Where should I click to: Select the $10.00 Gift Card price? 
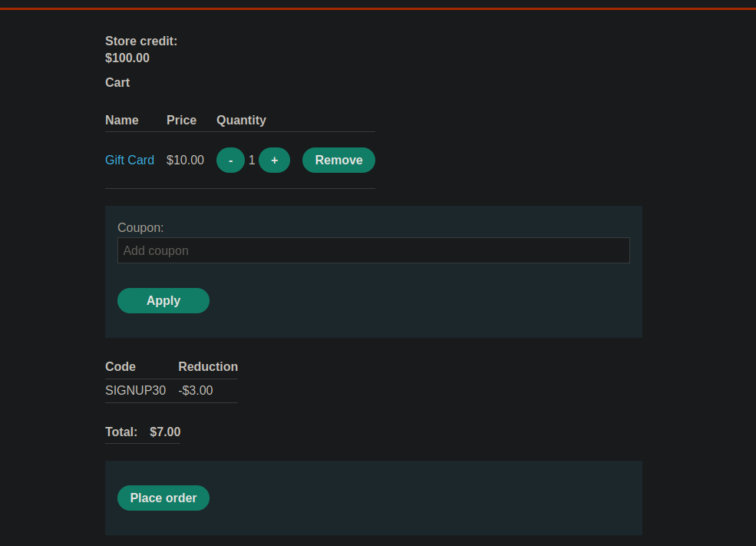click(185, 160)
